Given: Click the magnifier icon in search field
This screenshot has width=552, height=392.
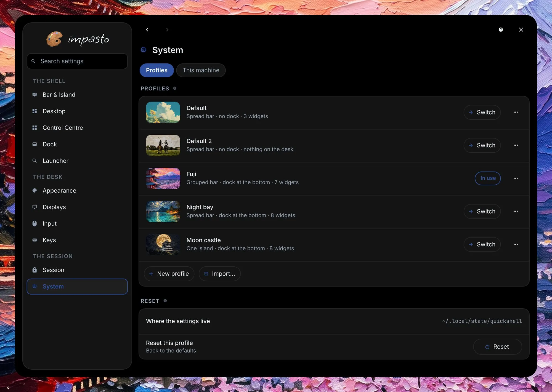Looking at the screenshot, I should pos(33,61).
